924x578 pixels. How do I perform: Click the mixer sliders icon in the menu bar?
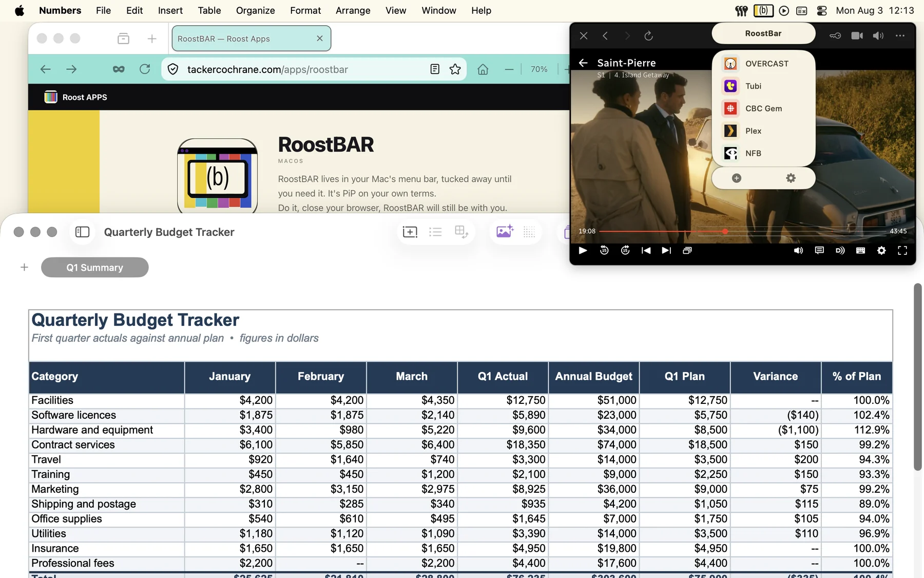coord(741,10)
